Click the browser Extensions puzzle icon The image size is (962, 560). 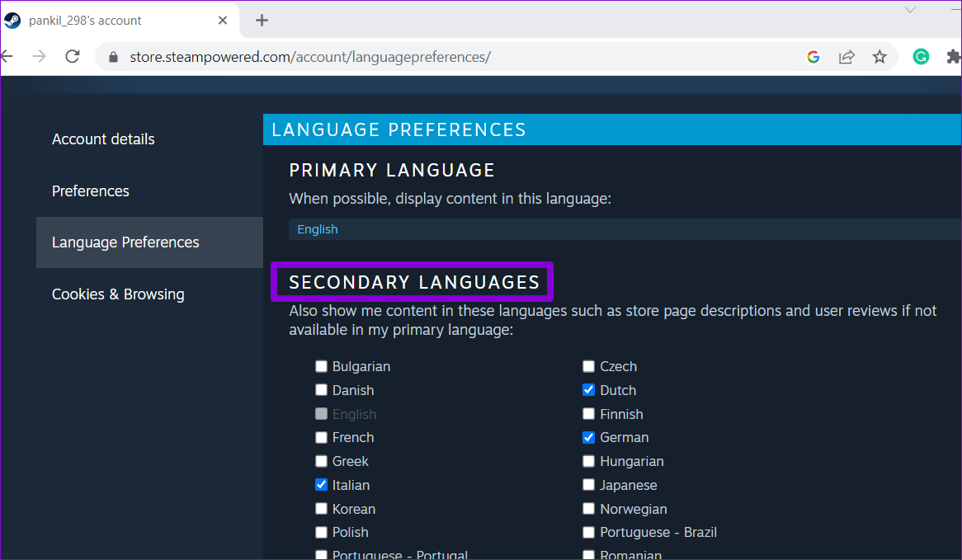click(953, 56)
